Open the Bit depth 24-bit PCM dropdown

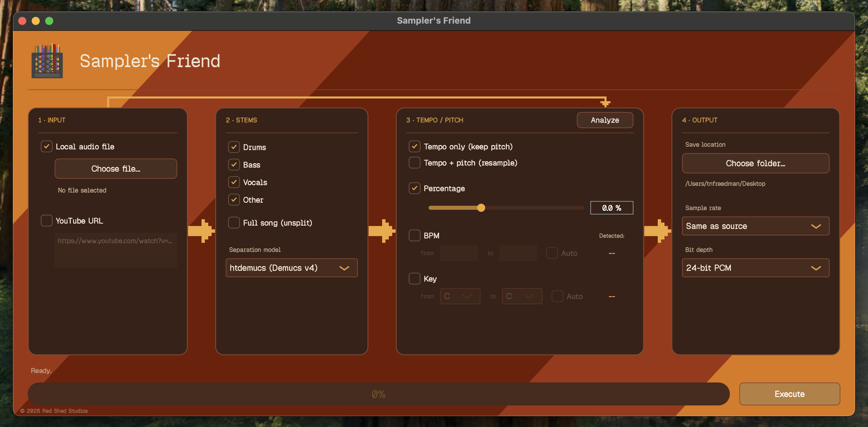(x=755, y=268)
